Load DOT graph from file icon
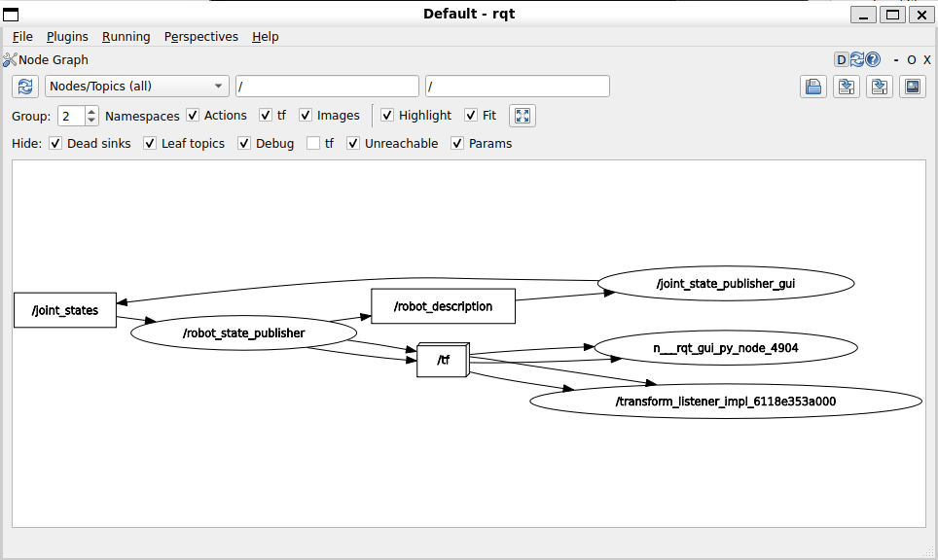This screenshot has width=938, height=560. [x=813, y=87]
